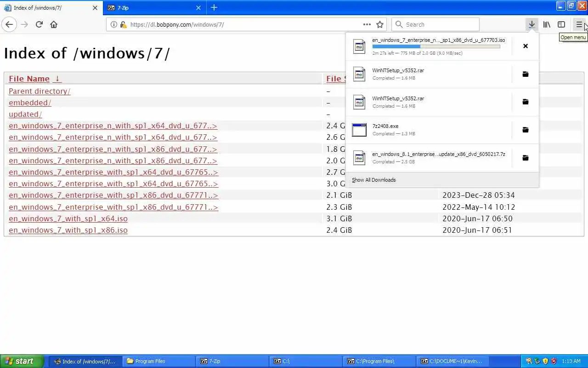The image size is (588, 368).
Task: Close the 7-Zip browser tab
Action: [198, 8]
